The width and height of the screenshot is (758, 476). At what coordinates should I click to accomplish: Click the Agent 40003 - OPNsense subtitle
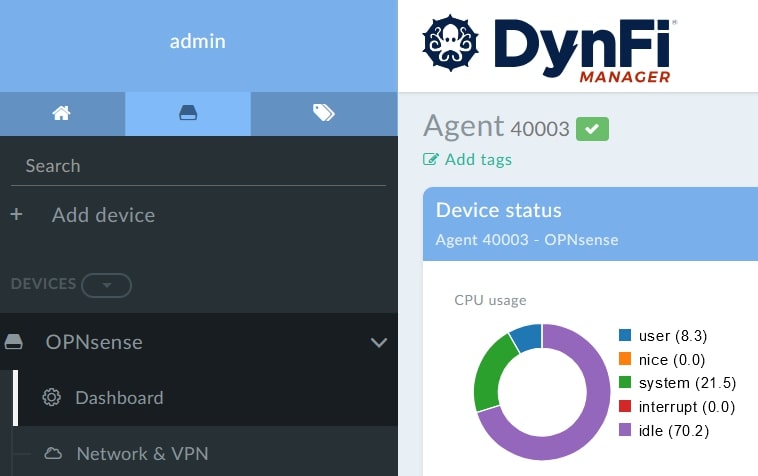(527, 240)
